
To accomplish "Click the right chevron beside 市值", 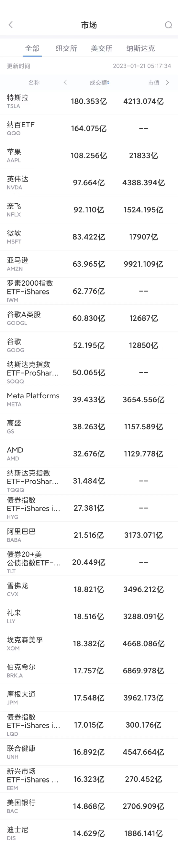I will [168, 83].
